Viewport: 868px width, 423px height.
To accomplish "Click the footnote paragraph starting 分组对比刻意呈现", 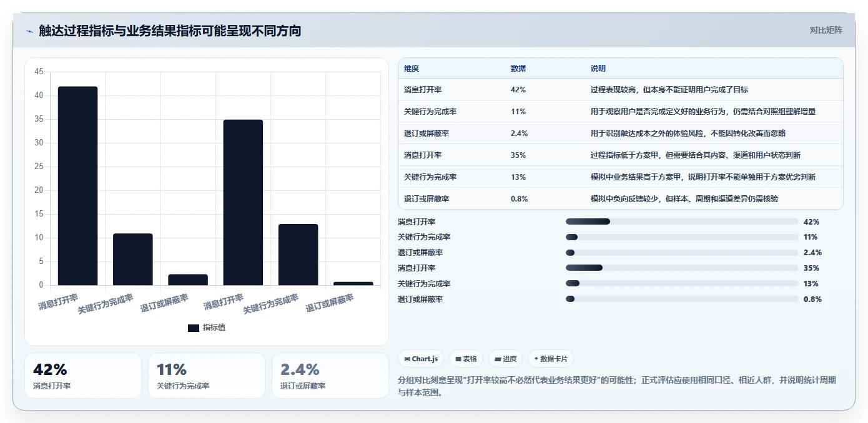I will click(x=617, y=387).
